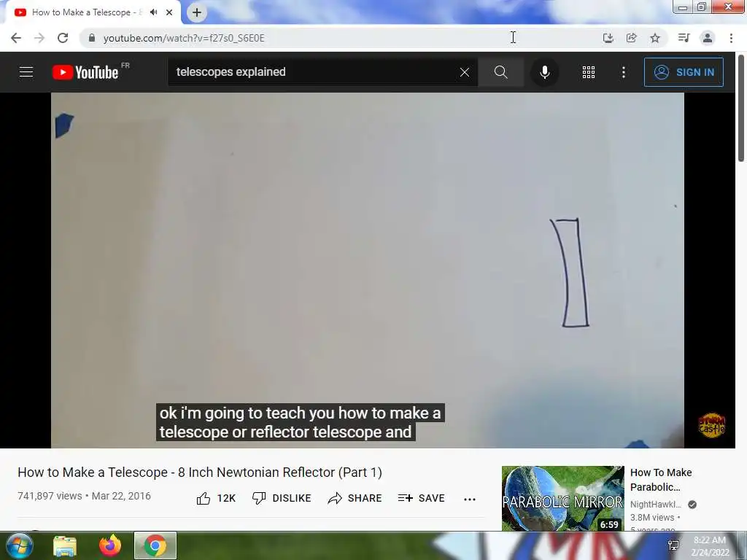Save video to a playlist
Screen dimensions: 747x560
(421, 498)
